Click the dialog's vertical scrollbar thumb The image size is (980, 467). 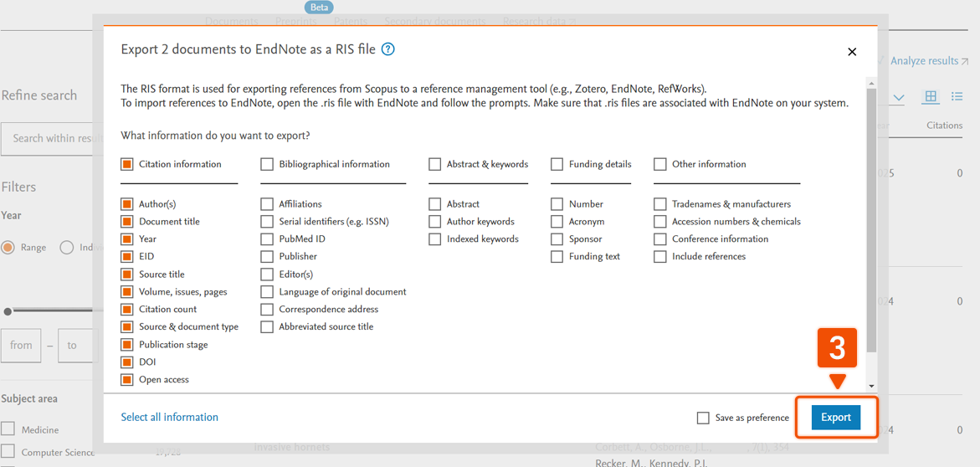pyautogui.click(x=871, y=218)
